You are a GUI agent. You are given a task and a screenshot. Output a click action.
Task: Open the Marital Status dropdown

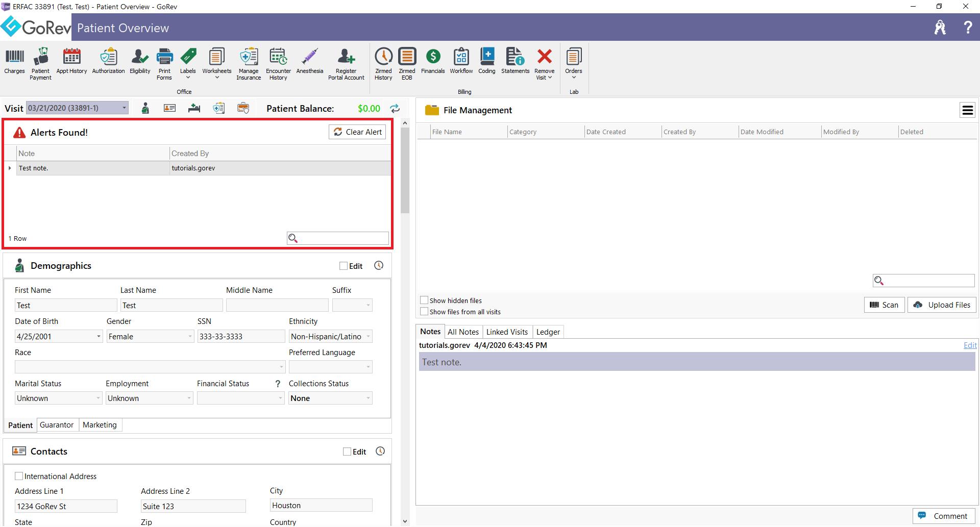[98, 398]
